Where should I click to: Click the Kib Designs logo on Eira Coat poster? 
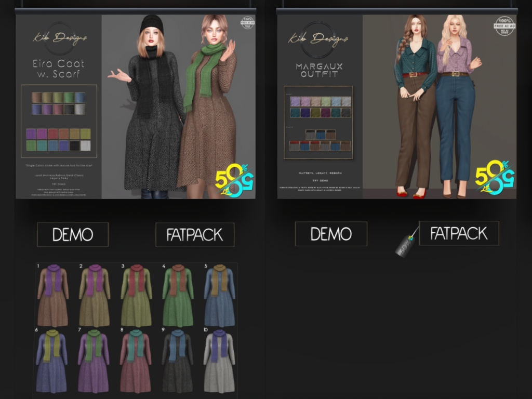[x=60, y=38]
